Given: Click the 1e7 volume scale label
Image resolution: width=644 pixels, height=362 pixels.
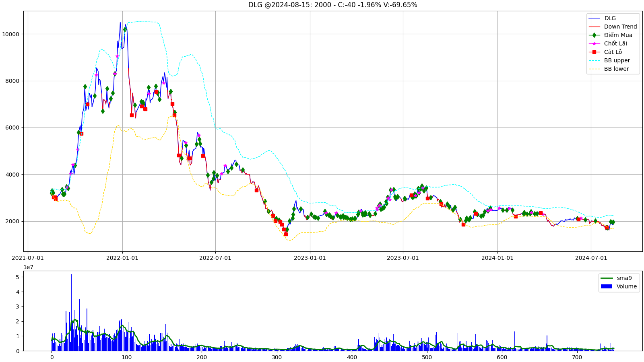Looking at the screenshot, I should tap(28, 267).
